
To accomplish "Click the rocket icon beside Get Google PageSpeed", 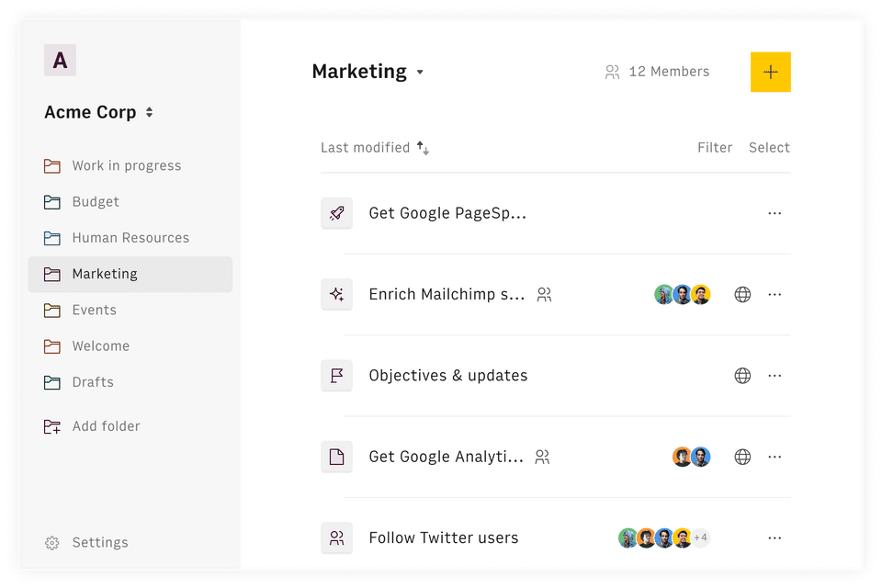I will [x=336, y=213].
